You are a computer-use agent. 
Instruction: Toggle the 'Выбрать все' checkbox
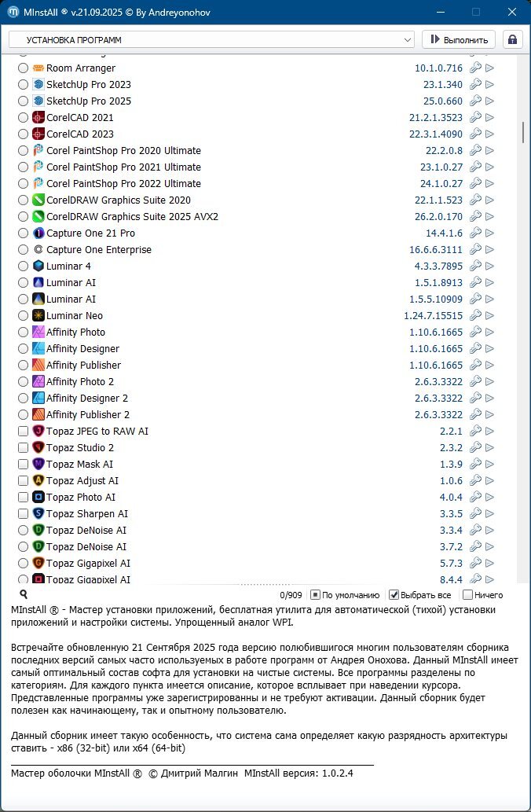(x=395, y=595)
